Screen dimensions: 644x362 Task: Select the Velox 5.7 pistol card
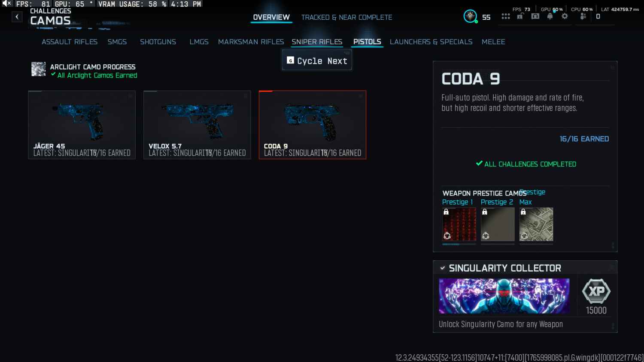pyautogui.click(x=197, y=125)
